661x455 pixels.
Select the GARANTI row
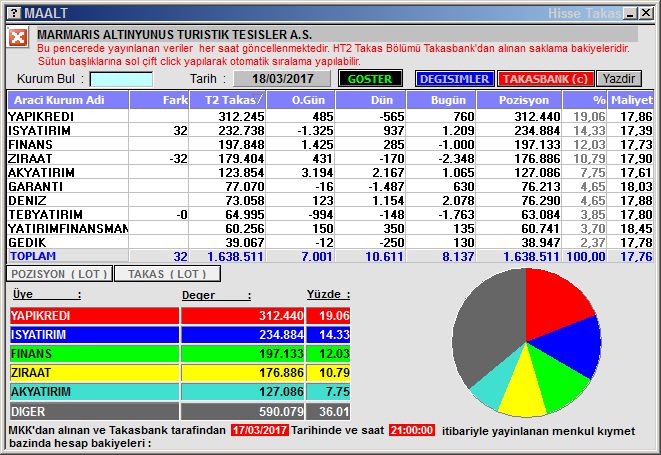[330, 186]
